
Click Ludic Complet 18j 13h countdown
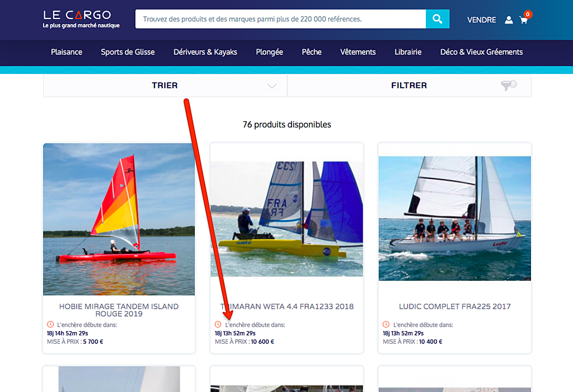[403, 333]
